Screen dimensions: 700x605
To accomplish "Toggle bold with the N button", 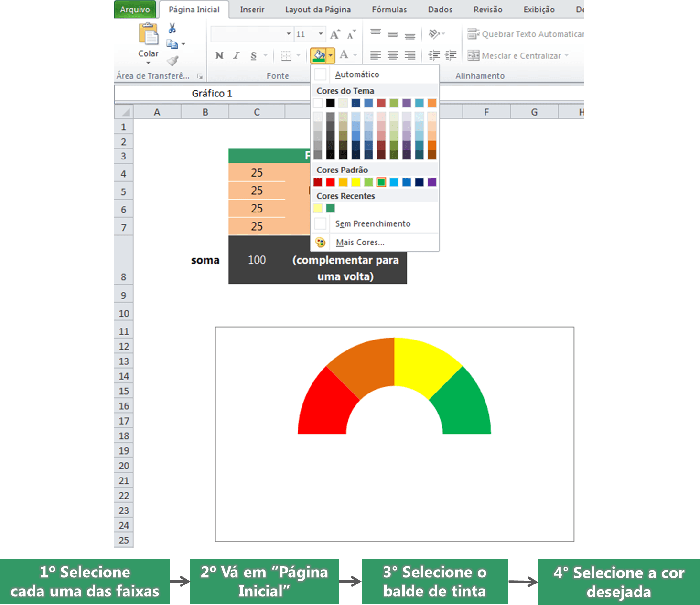I will pos(219,55).
